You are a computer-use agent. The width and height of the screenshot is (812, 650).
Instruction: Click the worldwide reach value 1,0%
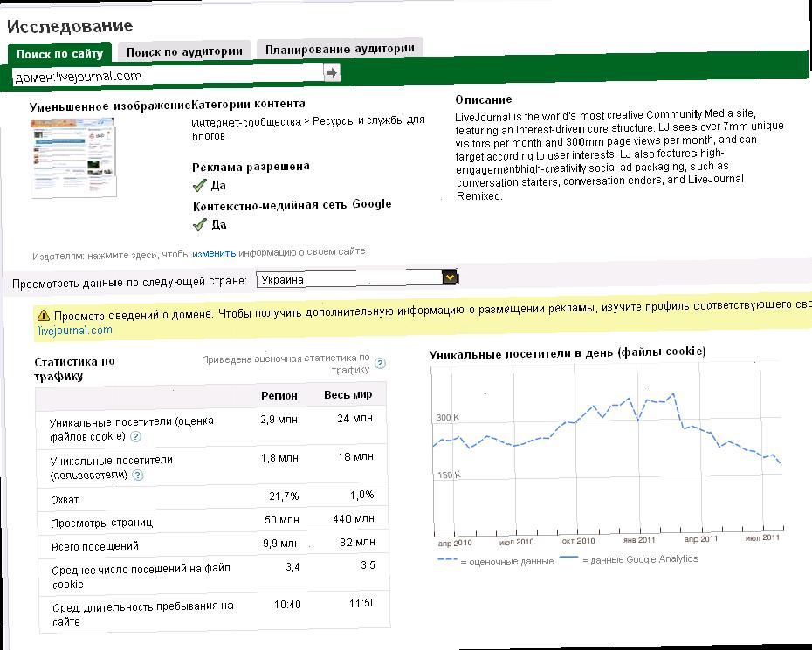coord(362,495)
